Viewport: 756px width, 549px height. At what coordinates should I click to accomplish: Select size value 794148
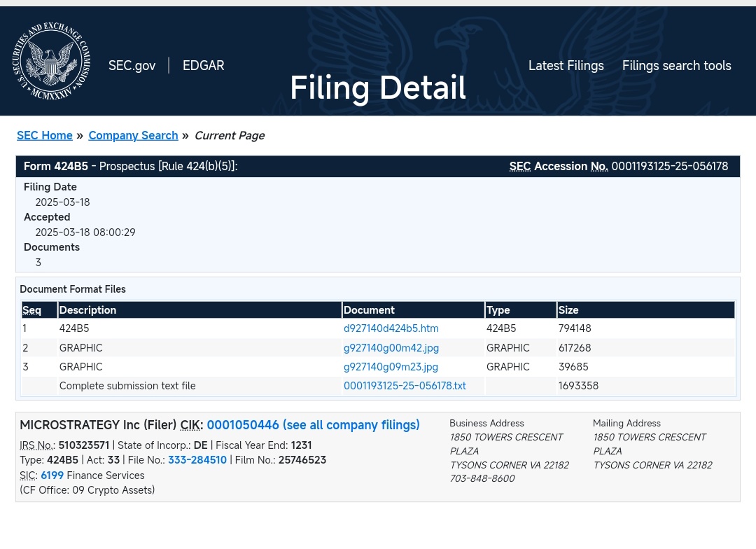click(575, 328)
